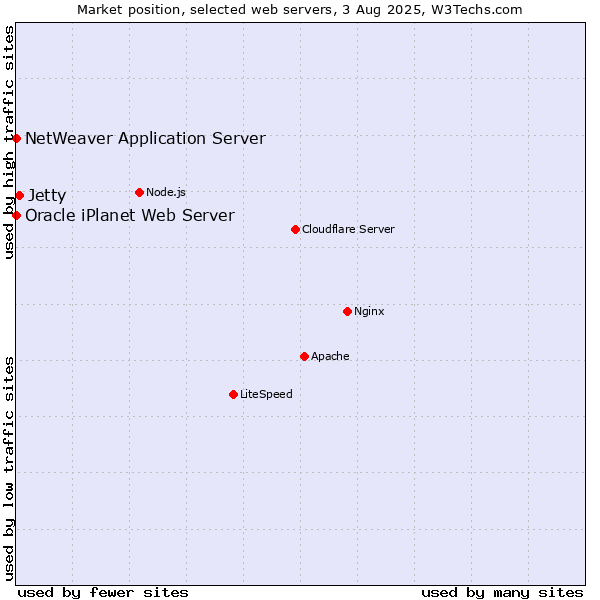Click the NetWeaver Application Server red data point
Viewport: 600px width, 600px height.
click(x=16, y=139)
